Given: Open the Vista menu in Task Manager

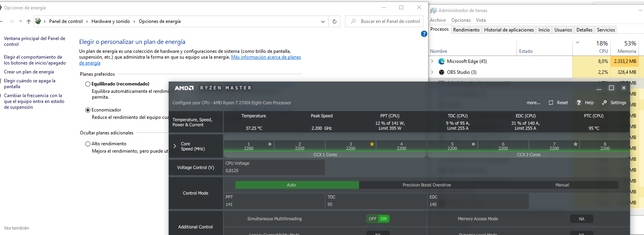Looking at the screenshot, I should [x=481, y=20].
